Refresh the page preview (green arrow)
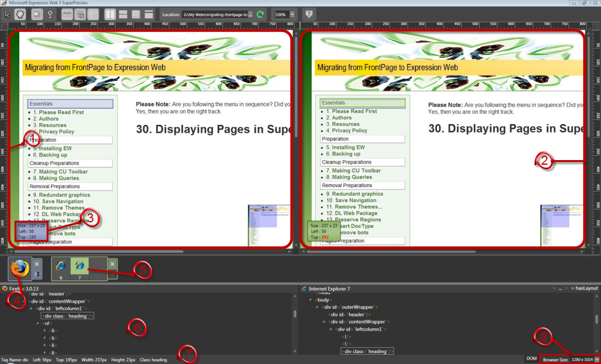 point(260,14)
